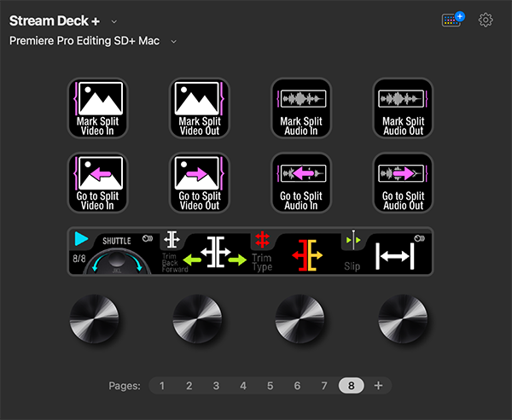512x420 pixels.
Task: Click the Mark Split Video In key
Action: (97, 108)
